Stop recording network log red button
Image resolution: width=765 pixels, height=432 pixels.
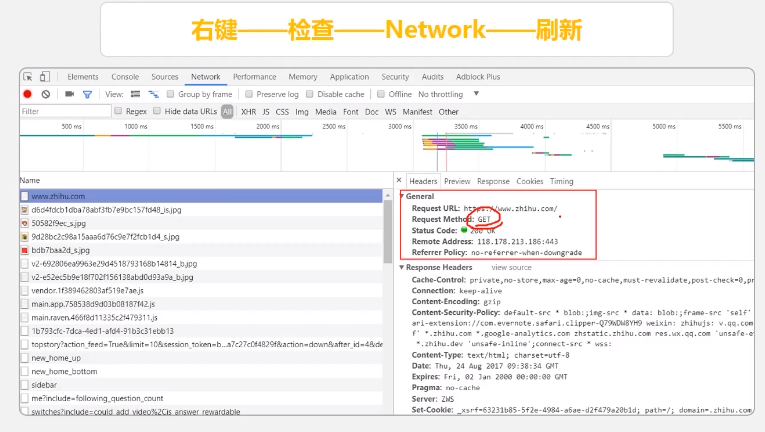(27, 94)
